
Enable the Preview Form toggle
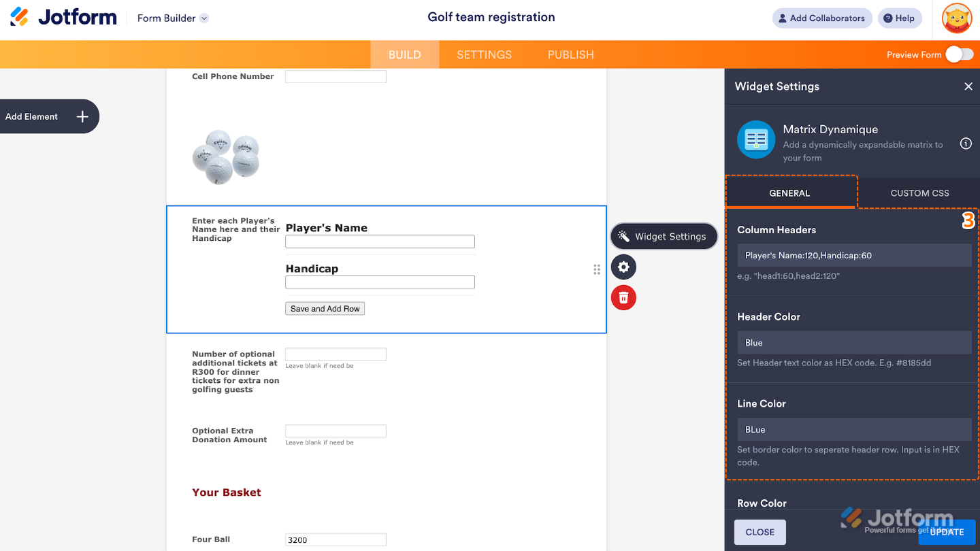coord(960,54)
